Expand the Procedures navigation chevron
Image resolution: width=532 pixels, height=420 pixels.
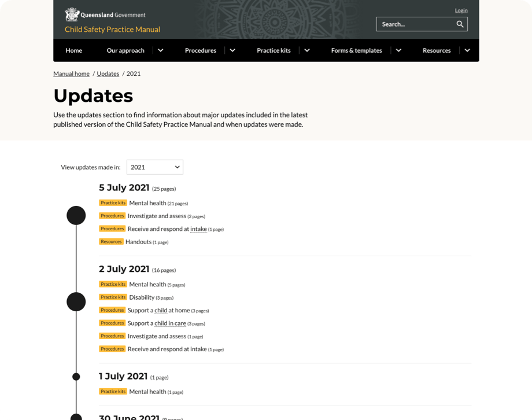(x=232, y=50)
